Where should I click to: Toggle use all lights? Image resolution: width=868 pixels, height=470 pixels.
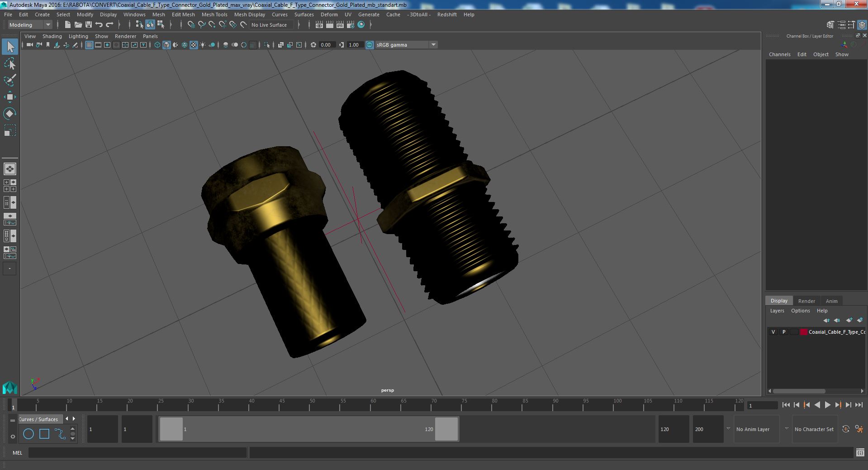coord(203,45)
